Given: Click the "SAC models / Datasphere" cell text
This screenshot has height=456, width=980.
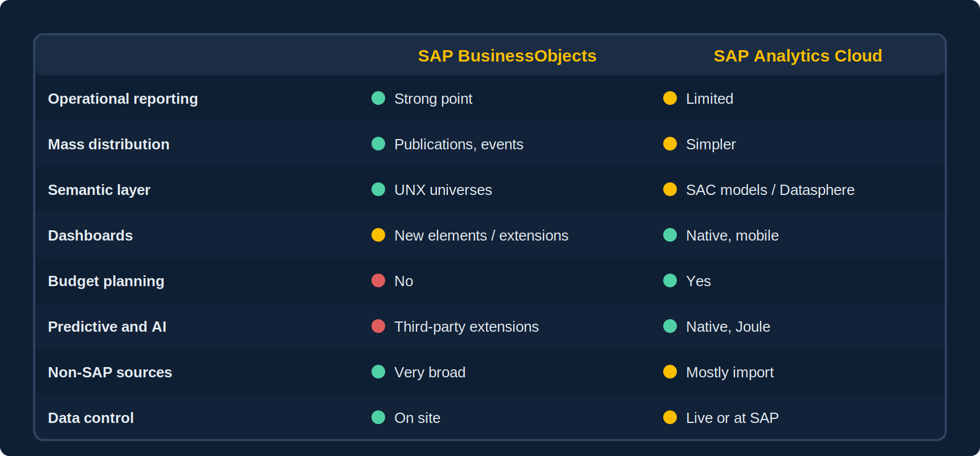Looking at the screenshot, I should 770,190.
